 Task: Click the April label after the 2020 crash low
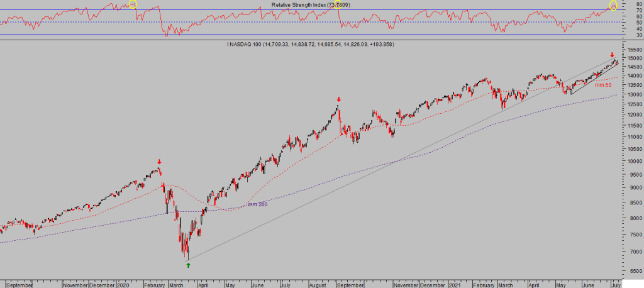[x=203, y=285]
